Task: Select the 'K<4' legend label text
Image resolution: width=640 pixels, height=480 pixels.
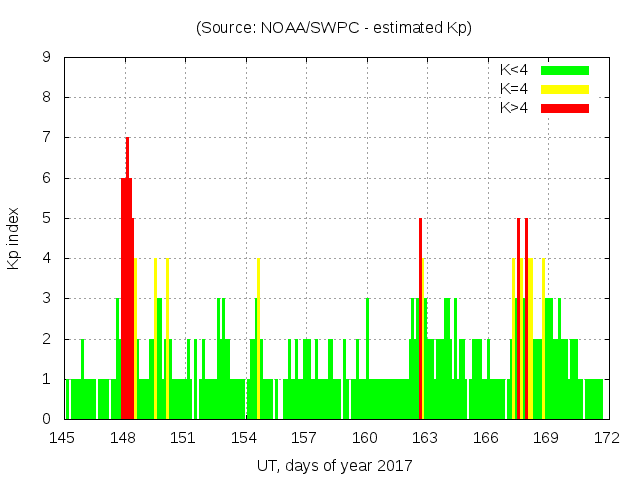Action: [x=514, y=70]
